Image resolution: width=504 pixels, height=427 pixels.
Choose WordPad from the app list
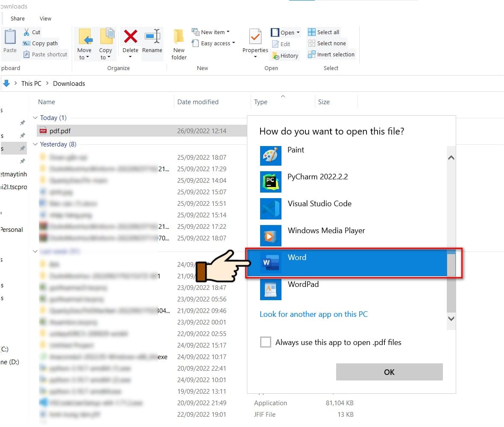tap(353, 290)
